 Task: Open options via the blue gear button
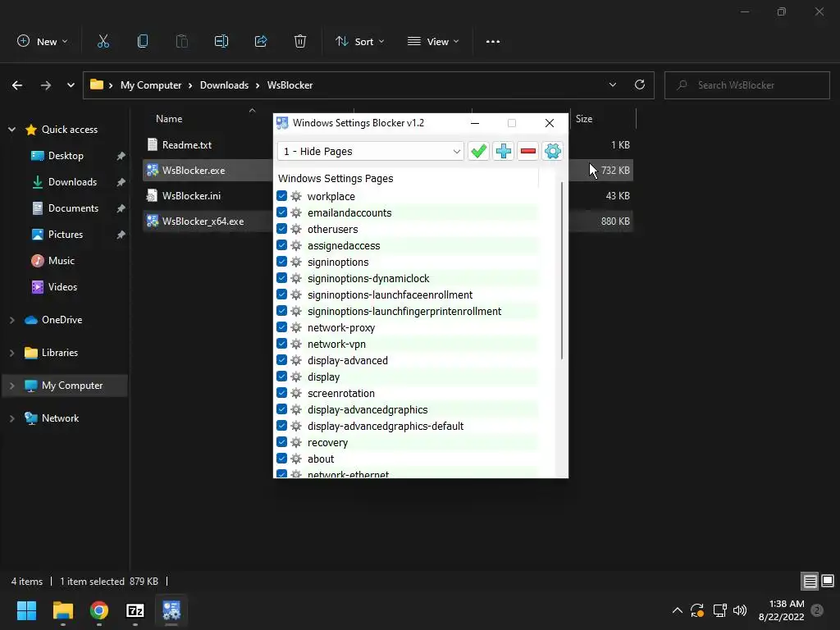552,151
